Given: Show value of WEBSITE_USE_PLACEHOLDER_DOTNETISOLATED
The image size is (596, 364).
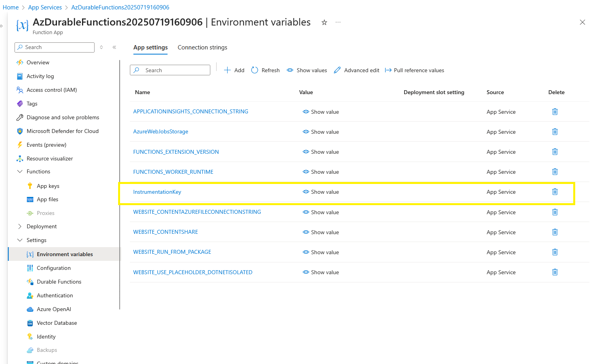Looking at the screenshot, I should click(x=321, y=272).
